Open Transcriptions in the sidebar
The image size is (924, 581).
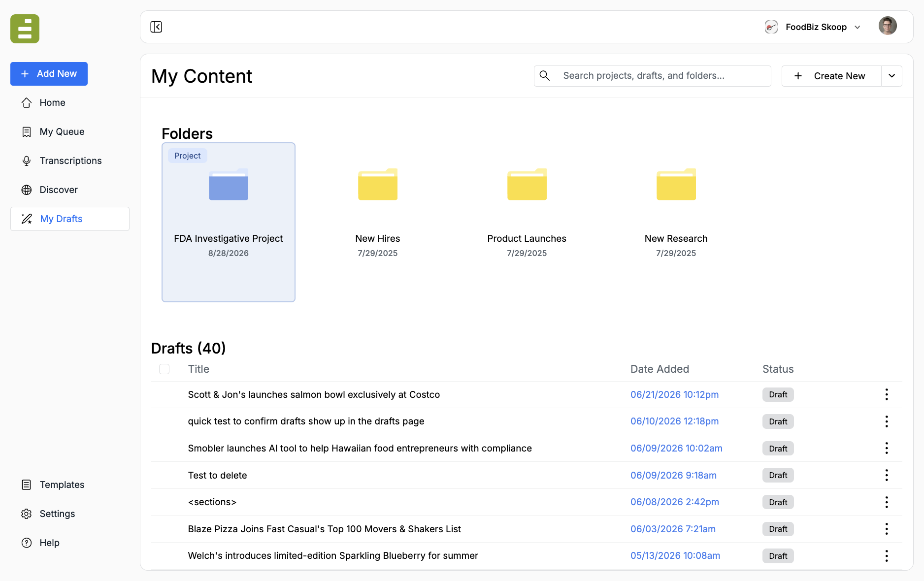(x=70, y=161)
